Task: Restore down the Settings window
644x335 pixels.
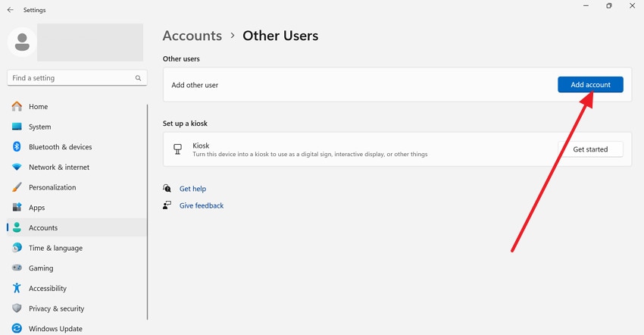Action: coord(609,6)
